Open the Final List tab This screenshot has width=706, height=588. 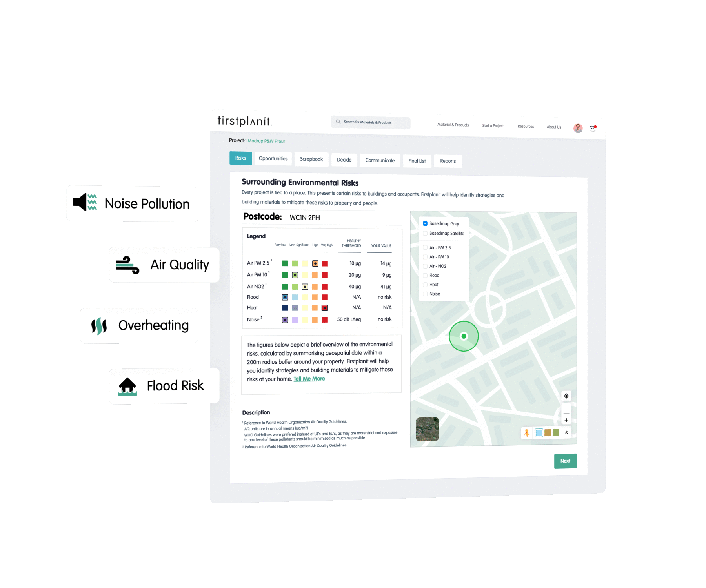point(417,161)
